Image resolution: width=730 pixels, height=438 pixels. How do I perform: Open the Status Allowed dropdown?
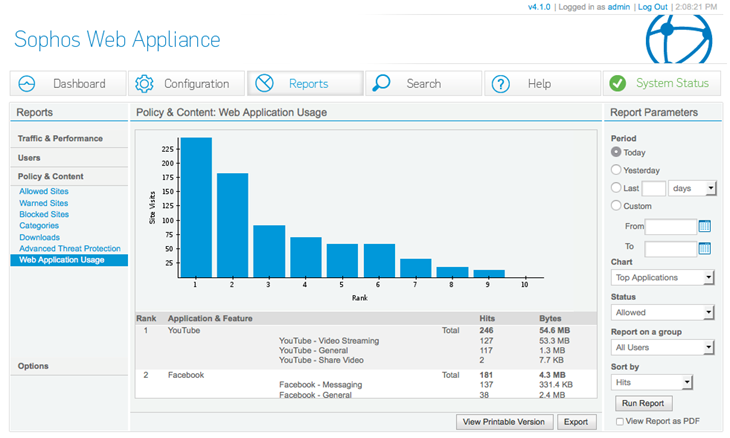tap(662, 312)
